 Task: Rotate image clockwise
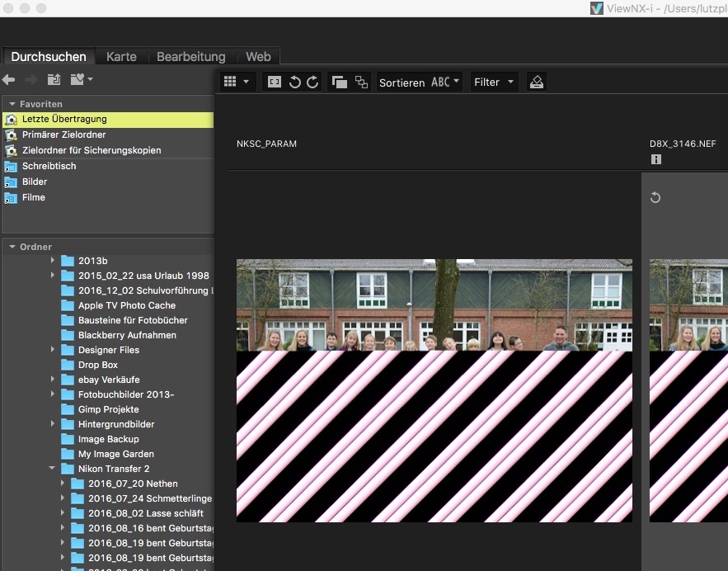312,83
